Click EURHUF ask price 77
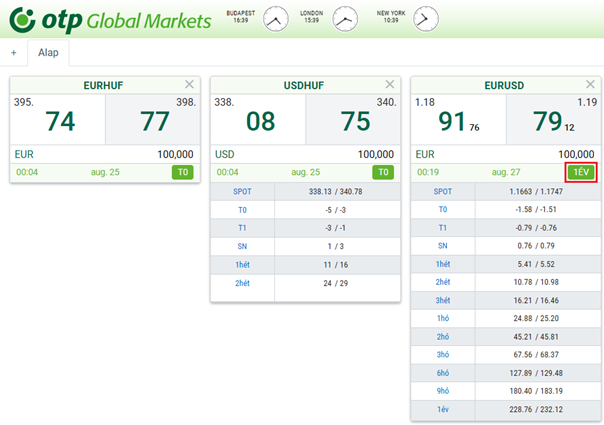This screenshot has width=604, height=425. point(153,119)
